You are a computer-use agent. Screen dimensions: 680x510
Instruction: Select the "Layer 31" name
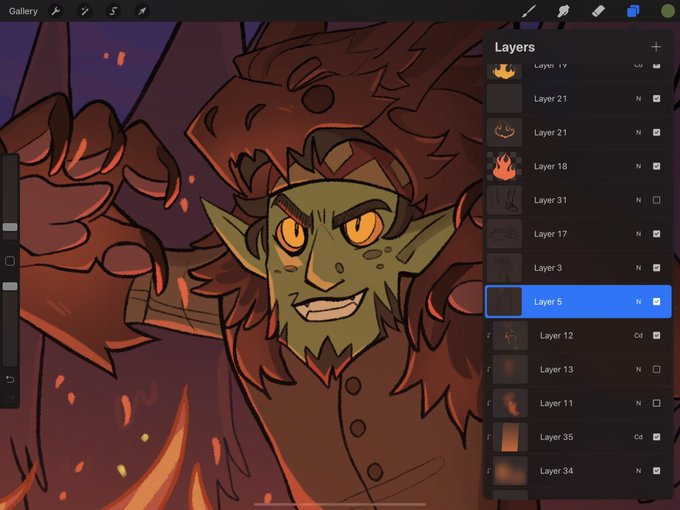(550, 200)
